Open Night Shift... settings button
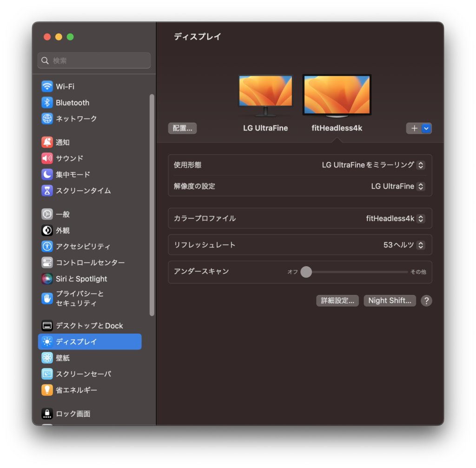 (389, 301)
